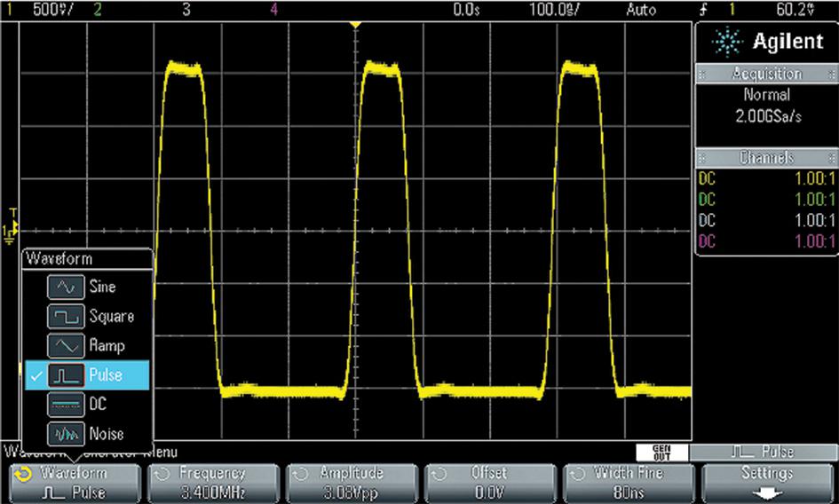Click the green channel 2 DC coupling row

pos(767,200)
